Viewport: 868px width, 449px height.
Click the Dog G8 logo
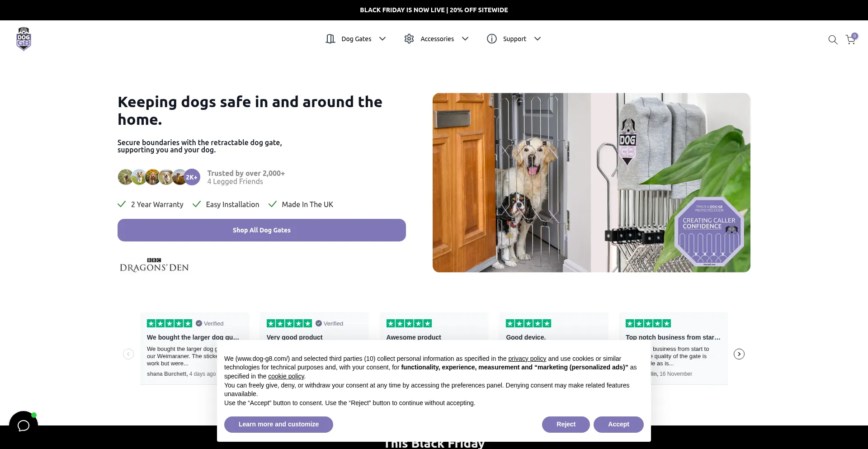click(x=24, y=39)
